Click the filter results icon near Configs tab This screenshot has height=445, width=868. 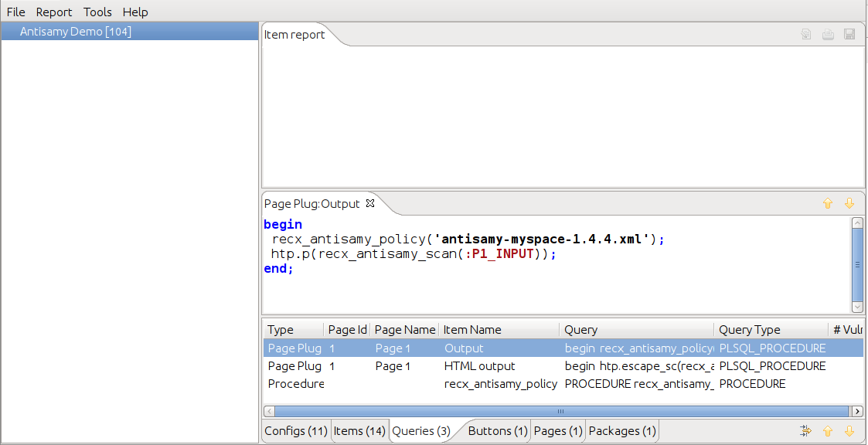click(805, 430)
